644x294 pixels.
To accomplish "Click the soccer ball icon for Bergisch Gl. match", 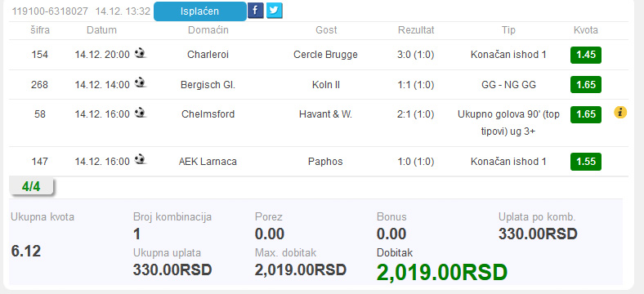I will [140, 83].
